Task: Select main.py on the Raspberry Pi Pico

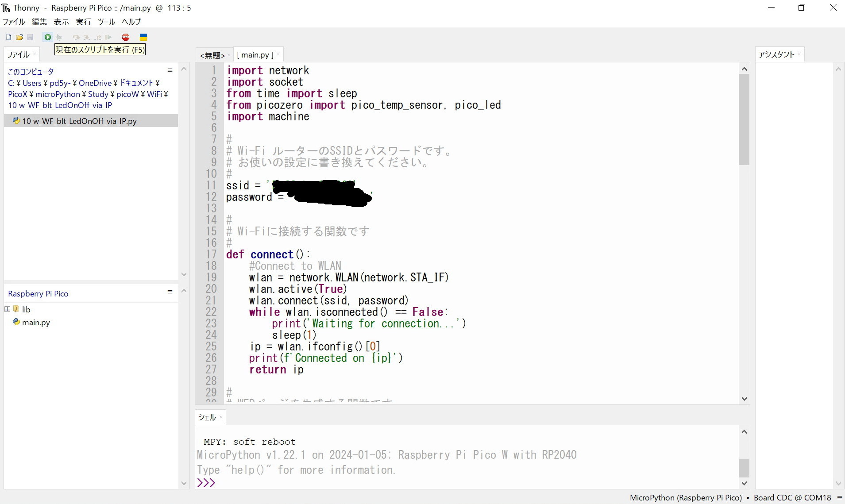Action: [x=36, y=322]
